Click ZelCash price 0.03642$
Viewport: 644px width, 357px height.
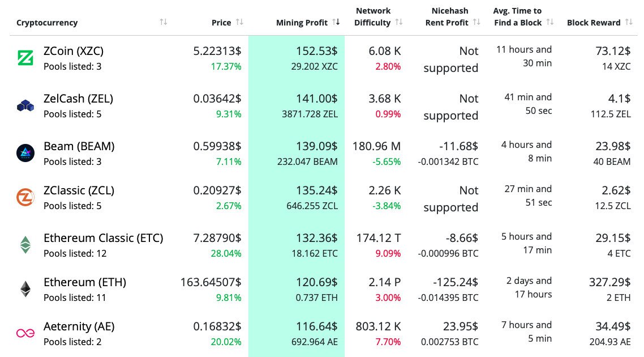(x=217, y=99)
